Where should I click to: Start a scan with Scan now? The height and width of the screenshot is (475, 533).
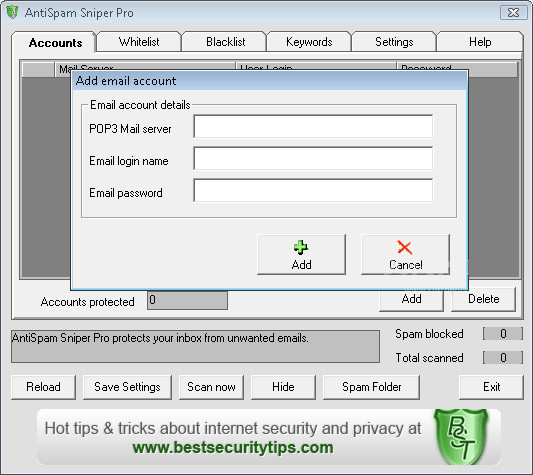[211, 387]
